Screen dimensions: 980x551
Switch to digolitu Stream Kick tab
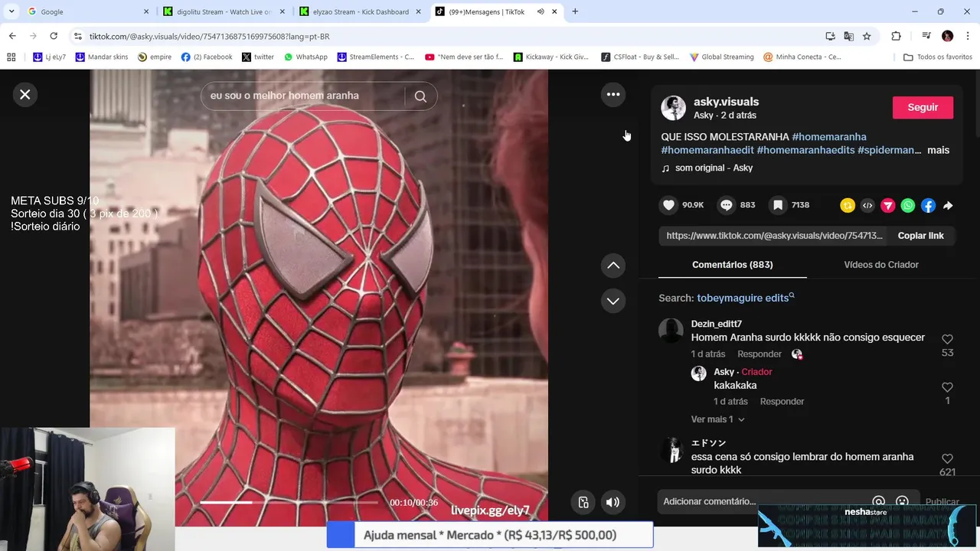pos(224,11)
